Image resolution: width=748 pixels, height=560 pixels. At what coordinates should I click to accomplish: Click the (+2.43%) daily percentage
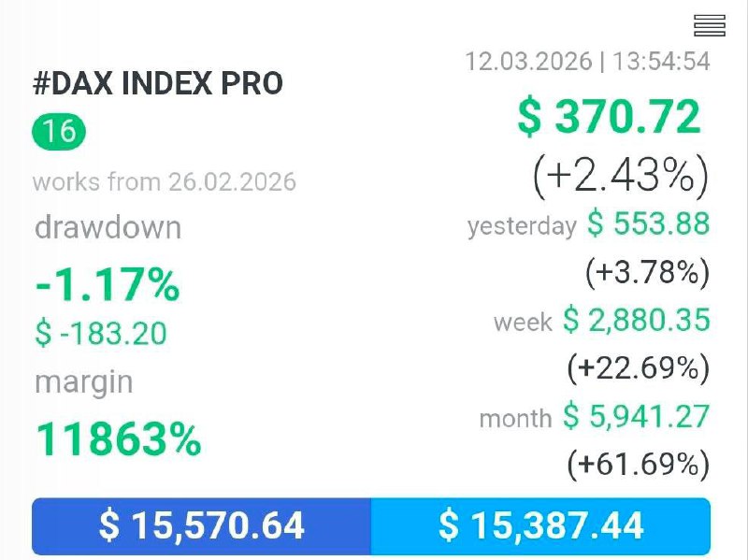point(620,175)
